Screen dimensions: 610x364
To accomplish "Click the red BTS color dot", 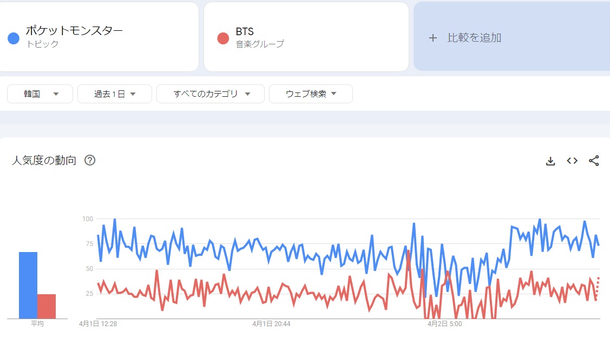I will 223,38.
